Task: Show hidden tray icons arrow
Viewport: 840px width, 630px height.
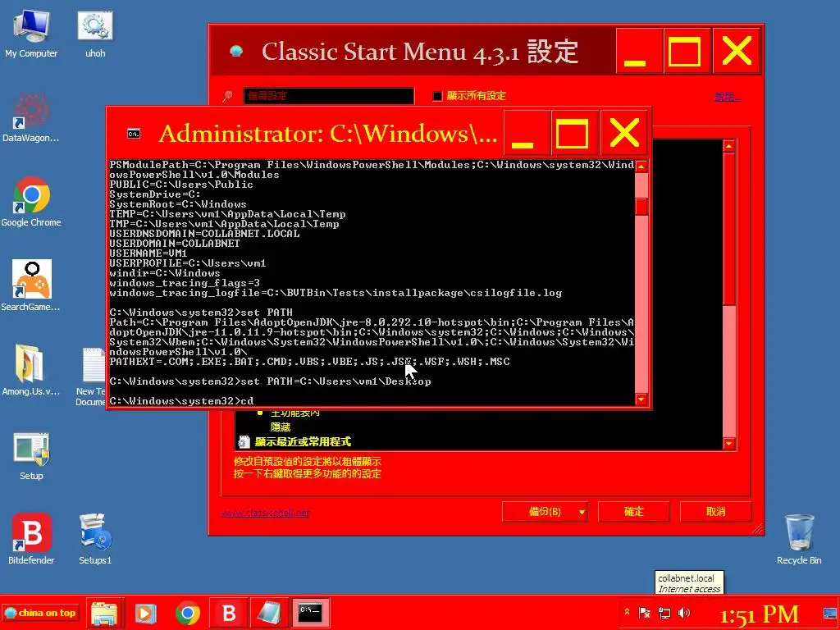Action: [627, 612]
